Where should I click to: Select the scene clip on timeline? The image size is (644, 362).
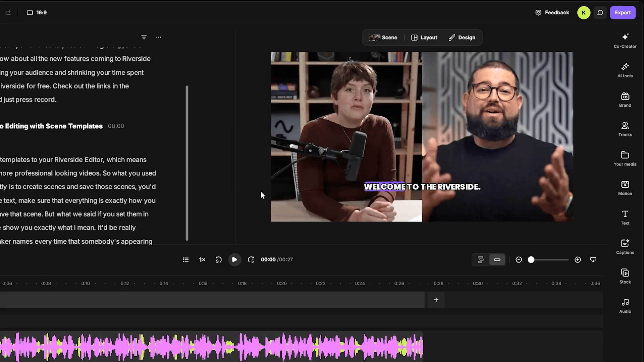click(212, 300)
